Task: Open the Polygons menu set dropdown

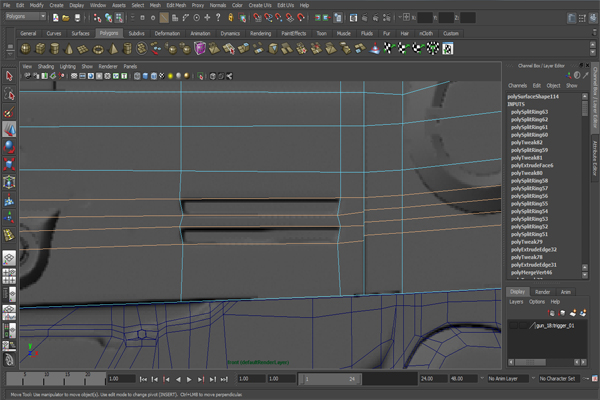Action: click(26, 16)
